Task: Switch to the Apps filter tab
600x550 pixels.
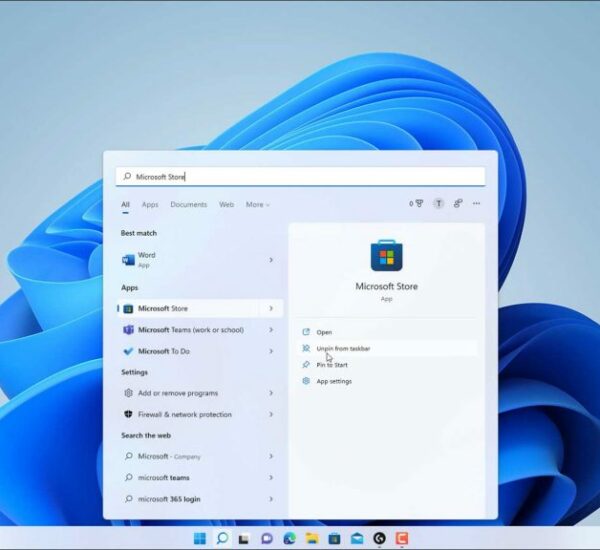Action: pyautogui.click(x=150, y=204)
